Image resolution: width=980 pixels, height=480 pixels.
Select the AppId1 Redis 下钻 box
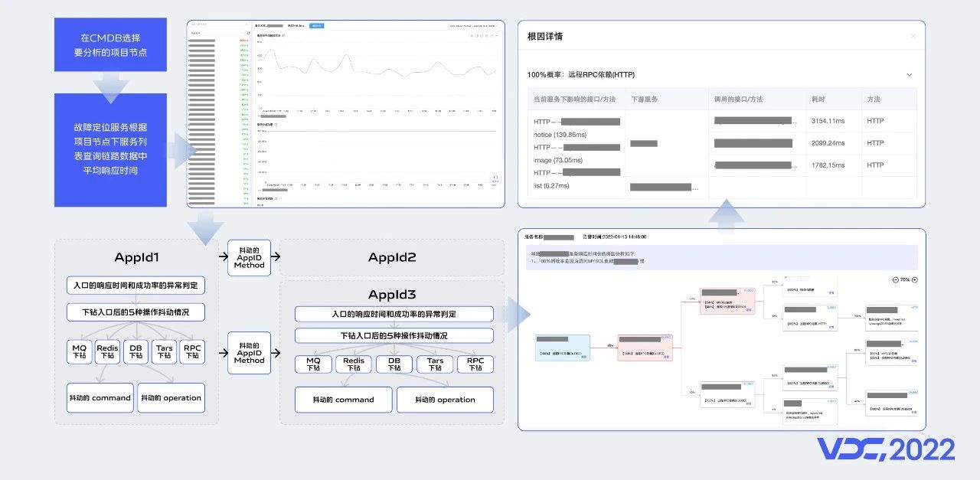click(x=108, y=351)
